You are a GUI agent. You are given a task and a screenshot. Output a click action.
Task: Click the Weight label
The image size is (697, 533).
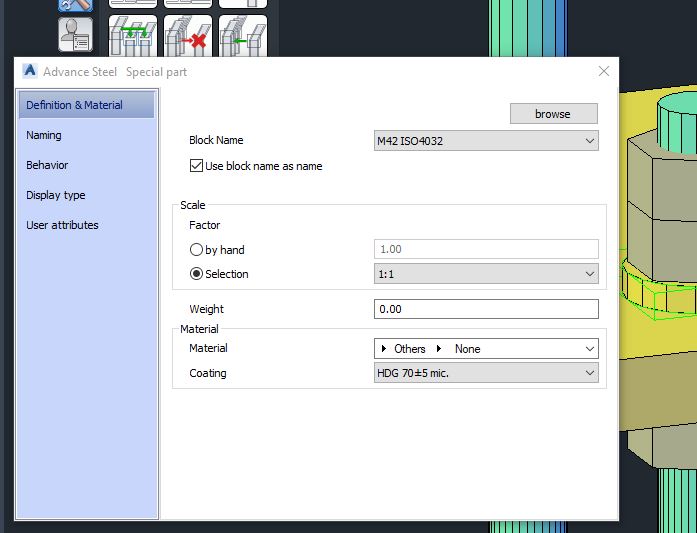click(206, 309)
